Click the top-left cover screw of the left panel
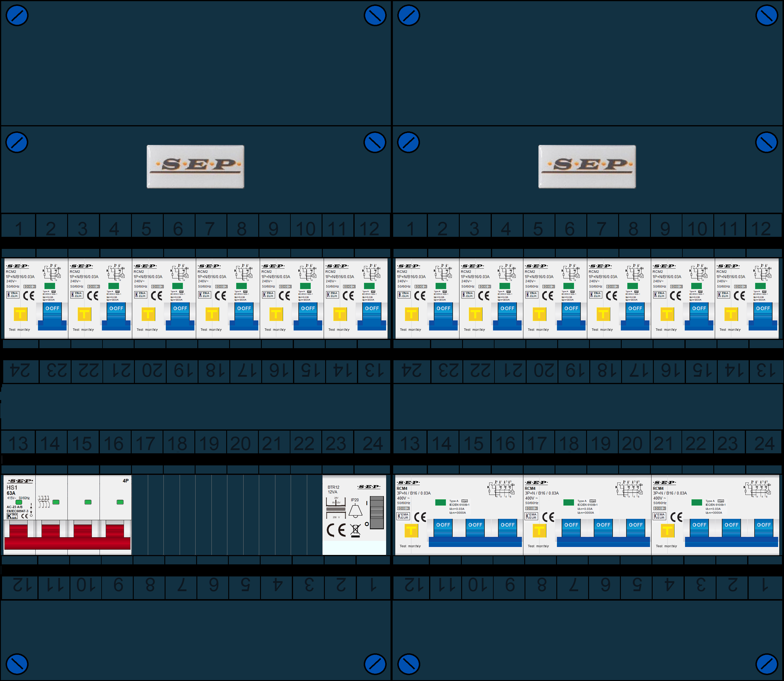 [x=17, y=15]
